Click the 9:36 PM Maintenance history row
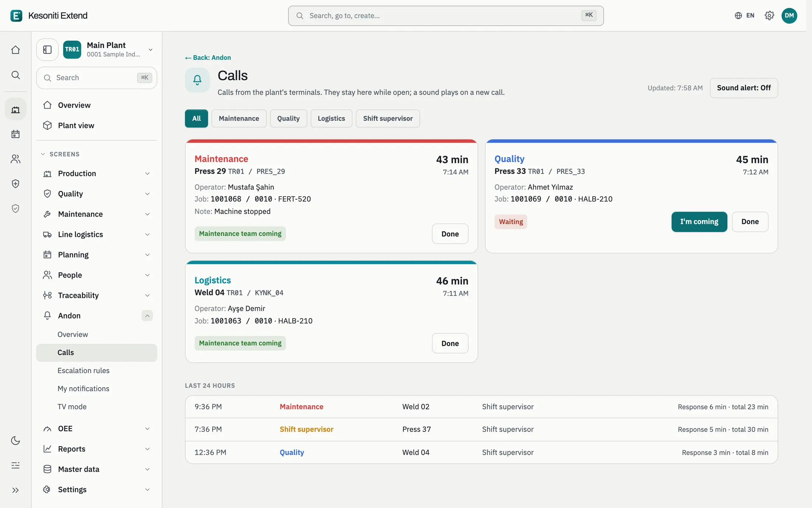Viewport: 812px width, 508px height. pyautogui.click(x=481, y=407)
